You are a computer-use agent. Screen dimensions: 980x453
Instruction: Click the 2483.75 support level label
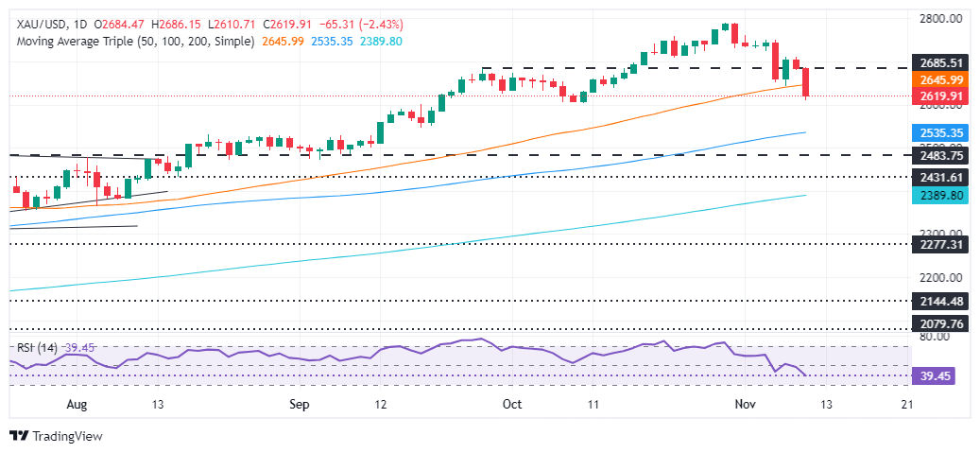(940, 155)
